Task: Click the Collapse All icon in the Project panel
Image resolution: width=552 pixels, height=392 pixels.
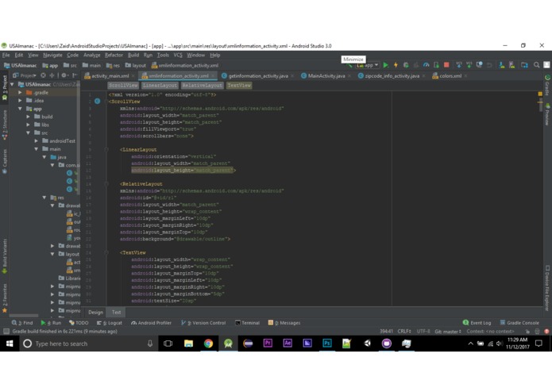Action: pyautogui.click(x=52, y=75)
